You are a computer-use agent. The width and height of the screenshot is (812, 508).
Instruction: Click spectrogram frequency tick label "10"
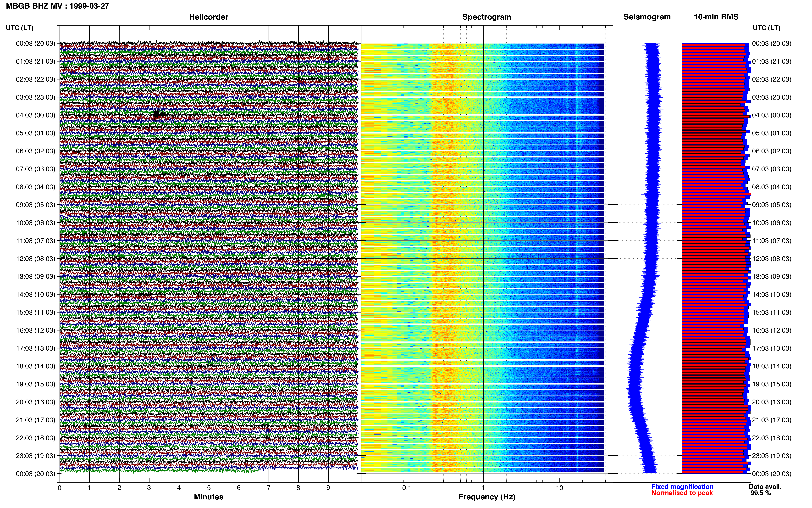[x=559, y=488]
